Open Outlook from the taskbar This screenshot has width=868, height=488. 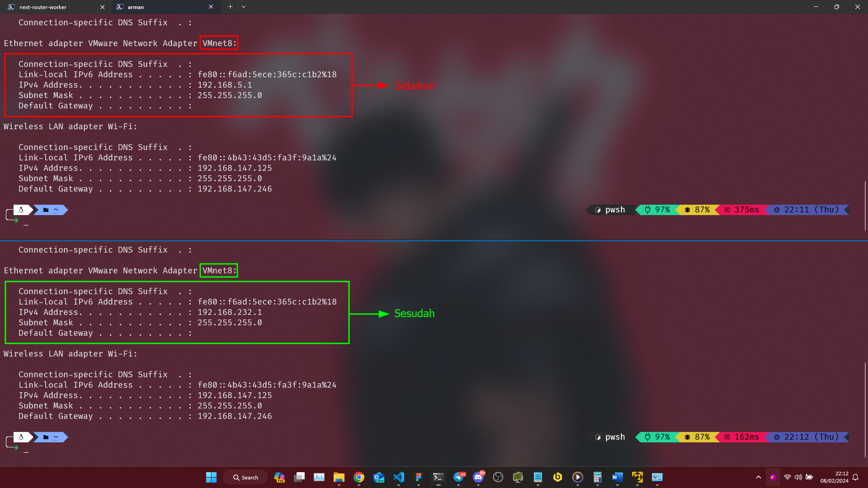[x=379, y=478]
